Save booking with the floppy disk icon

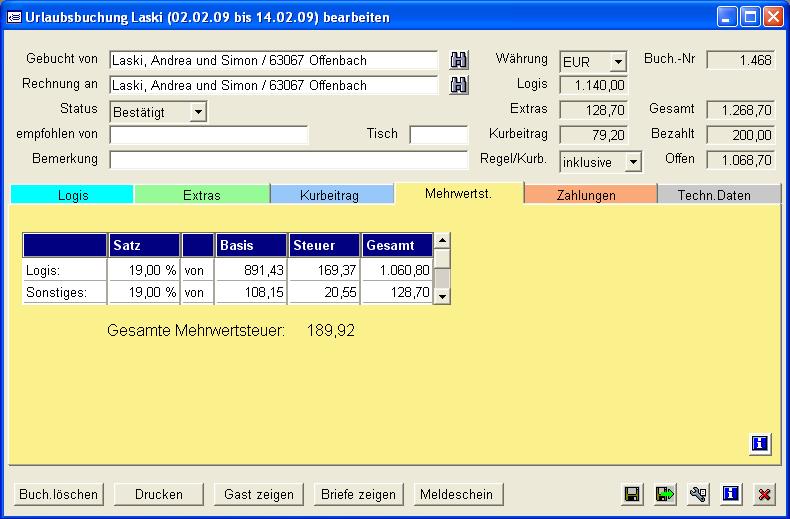[x=632, y=494]
